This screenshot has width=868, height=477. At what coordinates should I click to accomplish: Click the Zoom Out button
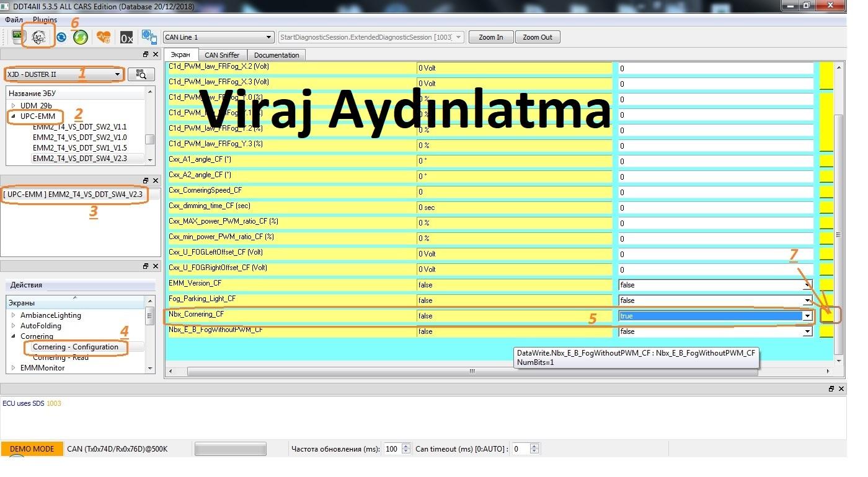pos(537,37)
